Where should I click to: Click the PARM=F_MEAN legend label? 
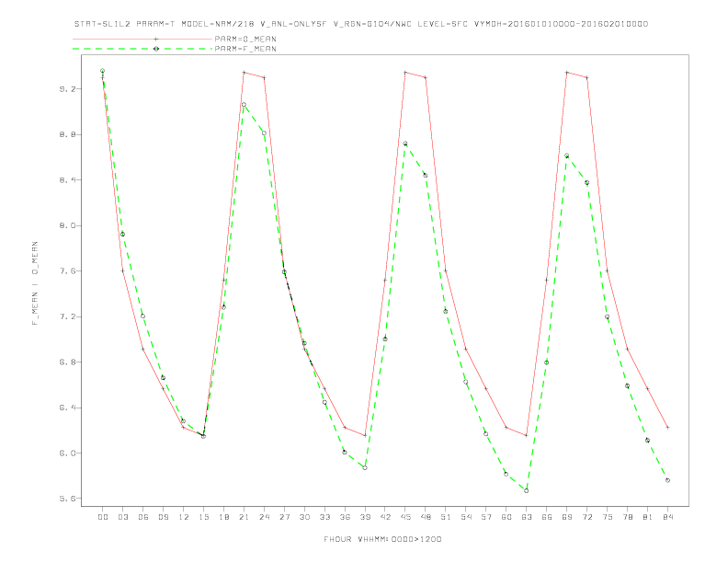(245, 49)
